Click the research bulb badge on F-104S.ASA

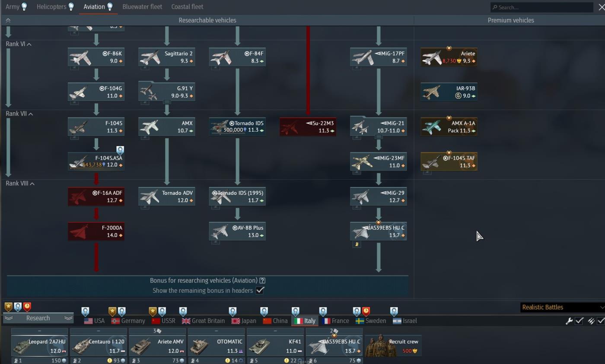(120, 150)
